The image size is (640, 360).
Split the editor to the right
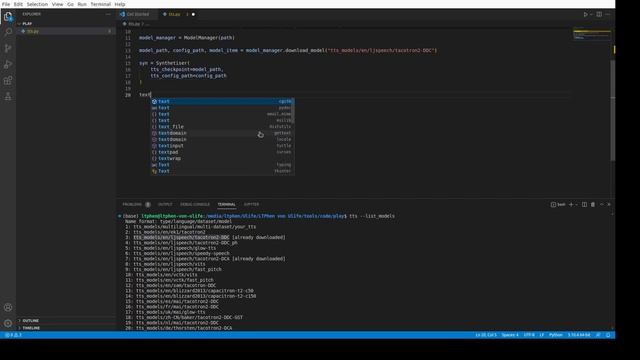(599, 14)
